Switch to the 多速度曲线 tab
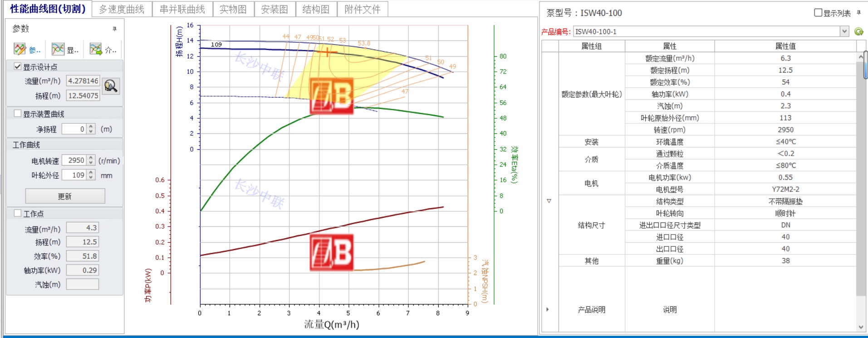Image resolution: width=868 pixels, height=338 pixels. [x=122, y=9]
